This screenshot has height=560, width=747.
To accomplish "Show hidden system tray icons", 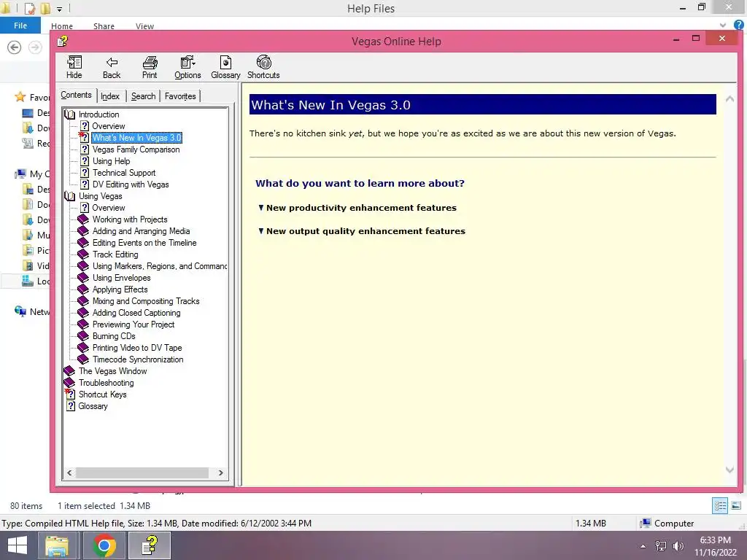I will [643, 546].
